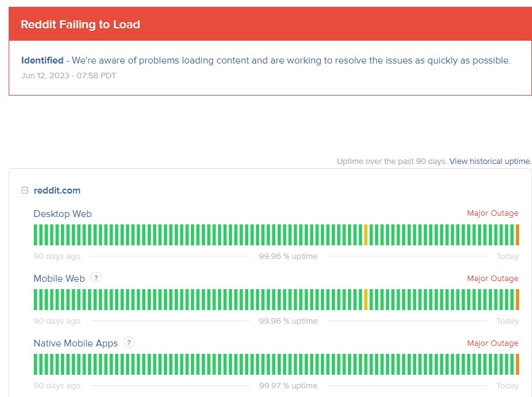Select 99.97 % uptime under Native Mobile Apps

coord(288,386)
